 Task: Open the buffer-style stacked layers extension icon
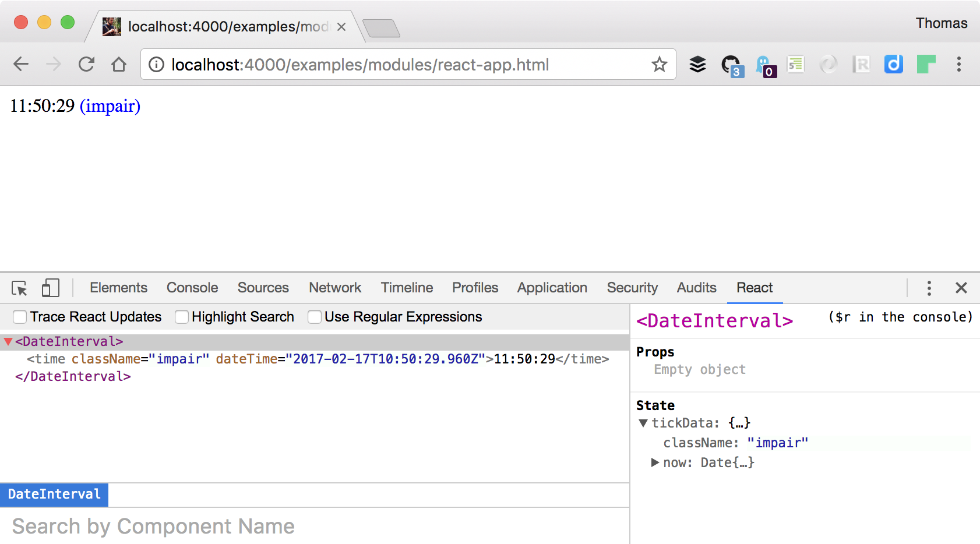[x=697, y=64]
